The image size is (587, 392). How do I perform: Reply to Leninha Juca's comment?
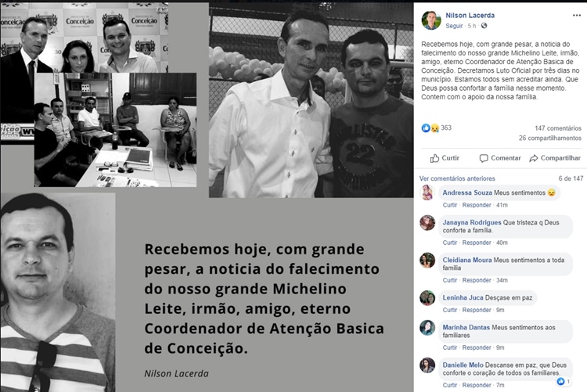[x=477, y=310]
